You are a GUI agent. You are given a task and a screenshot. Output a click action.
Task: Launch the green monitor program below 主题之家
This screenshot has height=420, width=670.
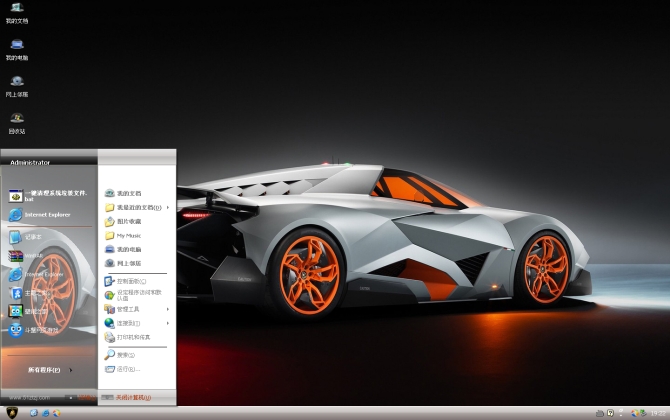(28, 311)
